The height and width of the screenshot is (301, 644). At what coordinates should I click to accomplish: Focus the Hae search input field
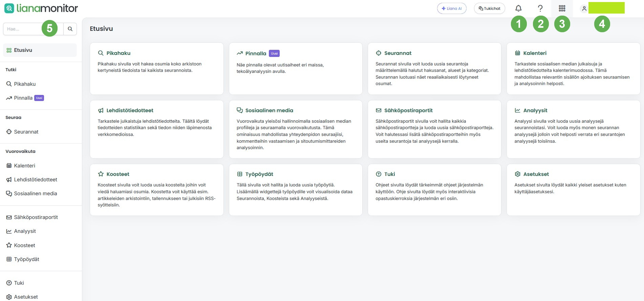(33, 29)
